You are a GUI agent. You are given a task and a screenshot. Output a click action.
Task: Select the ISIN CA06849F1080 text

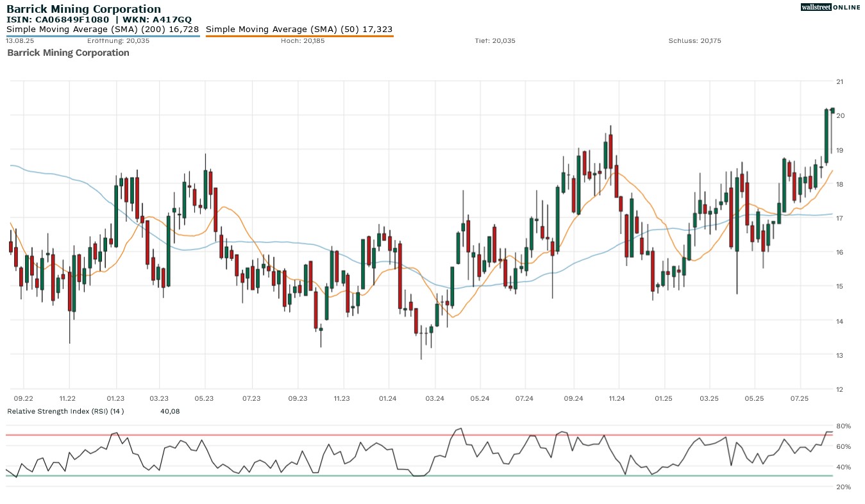click(x=58, y=20)
